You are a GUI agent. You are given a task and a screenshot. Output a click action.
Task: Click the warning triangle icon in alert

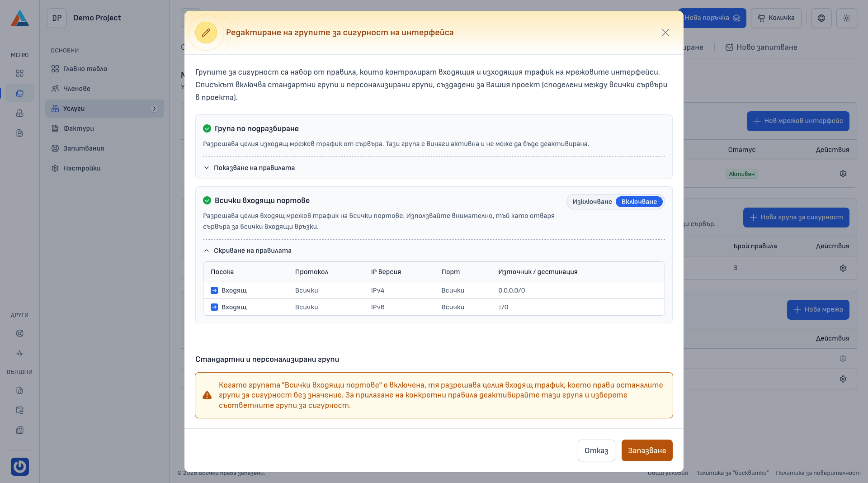point(207,395)
